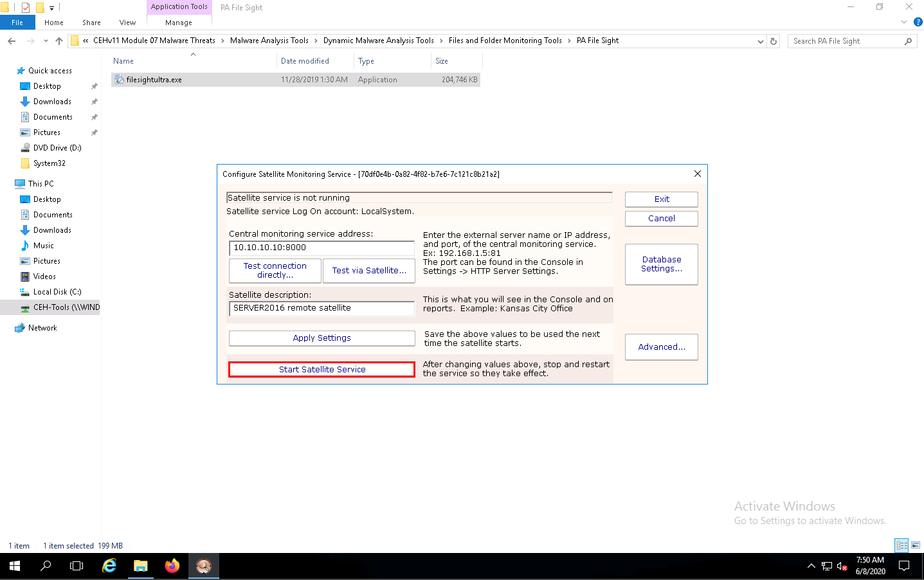This screenshot has width=924, height=580.
Task: Switch to details view layout icon
Action: (902, 545)
